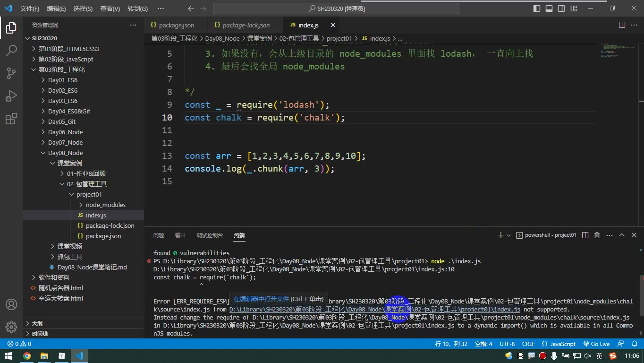Toggle bottom panel layout button
This screenshot has width=644, height=363.
click(x=549, y=9)
